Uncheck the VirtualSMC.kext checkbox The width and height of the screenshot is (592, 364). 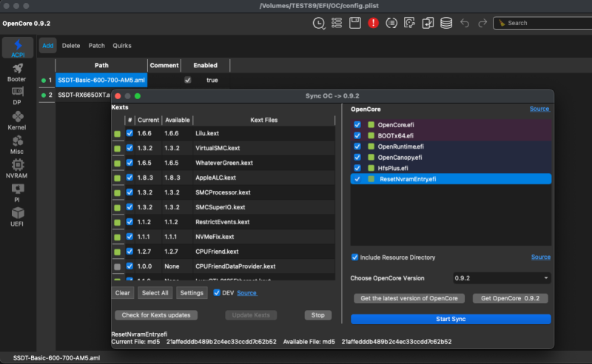click(129, 148)
